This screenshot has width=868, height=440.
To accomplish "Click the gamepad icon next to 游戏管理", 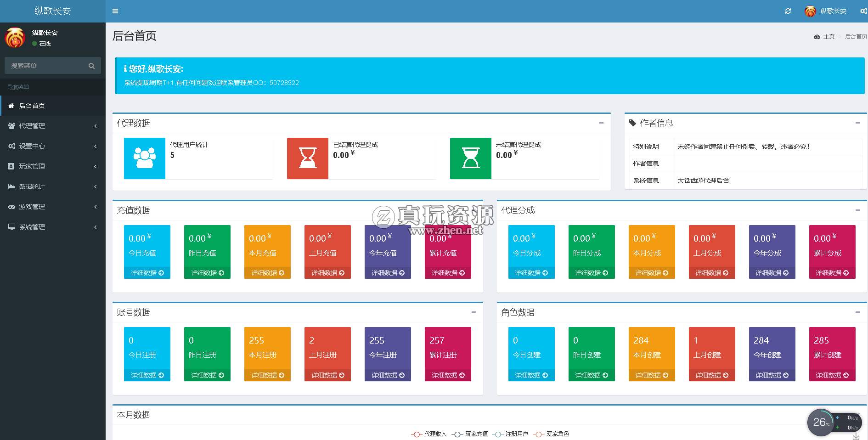I will click(11, 207).
